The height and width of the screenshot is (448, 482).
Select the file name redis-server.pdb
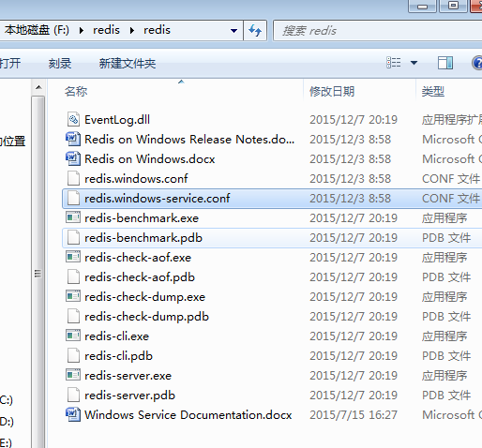[x=129, y=396]
